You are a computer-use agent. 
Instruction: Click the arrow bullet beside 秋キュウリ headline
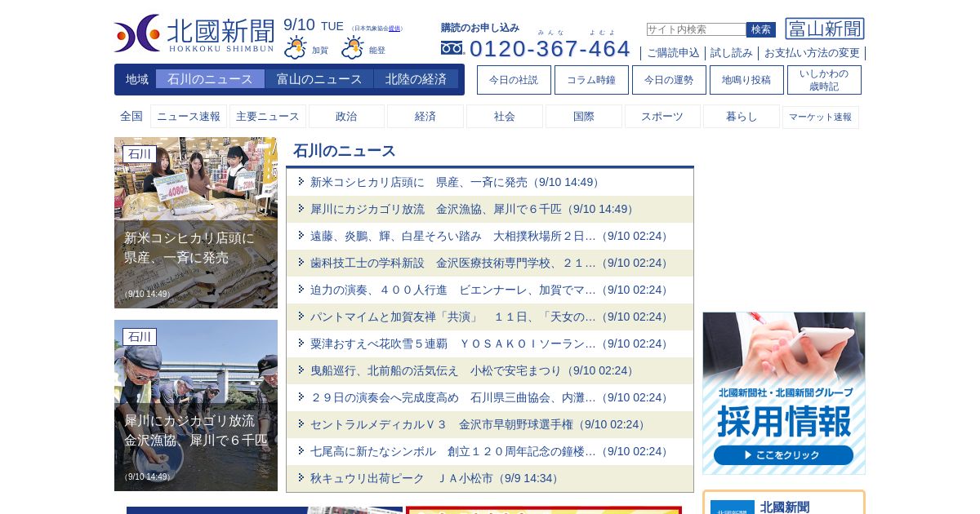301,477
